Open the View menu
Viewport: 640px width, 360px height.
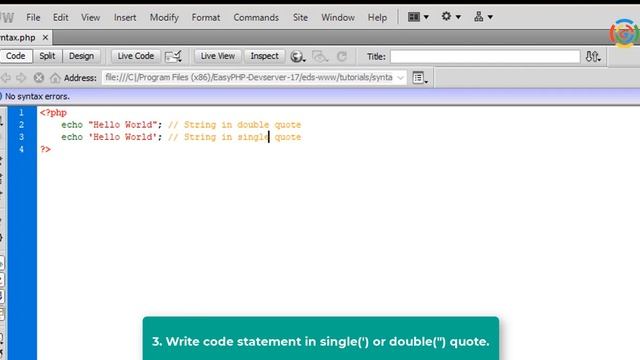pos(90,18)
